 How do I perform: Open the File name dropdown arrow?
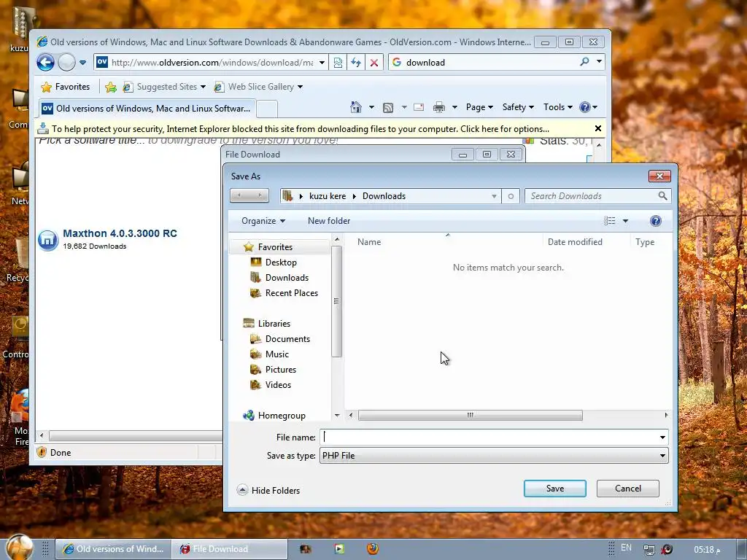pos(662,437)
